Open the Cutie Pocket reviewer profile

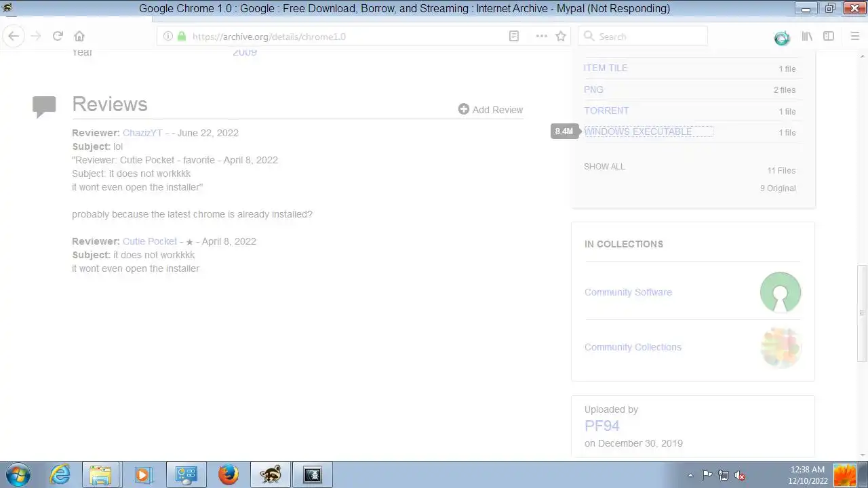(x=150, y=241)
